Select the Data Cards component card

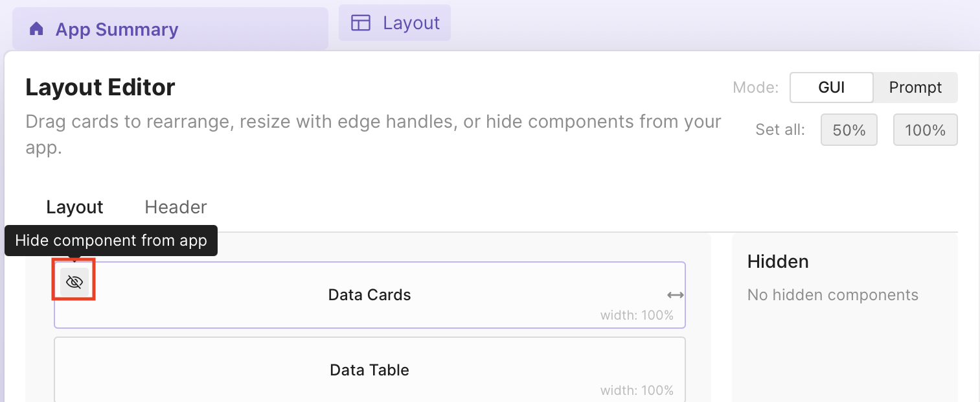pos(369,295)
